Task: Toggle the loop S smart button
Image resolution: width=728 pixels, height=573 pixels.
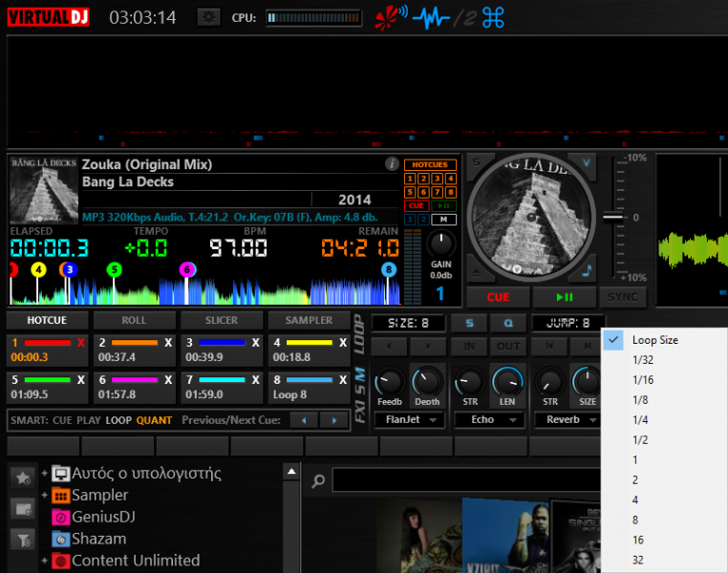Action: [469, 323]
